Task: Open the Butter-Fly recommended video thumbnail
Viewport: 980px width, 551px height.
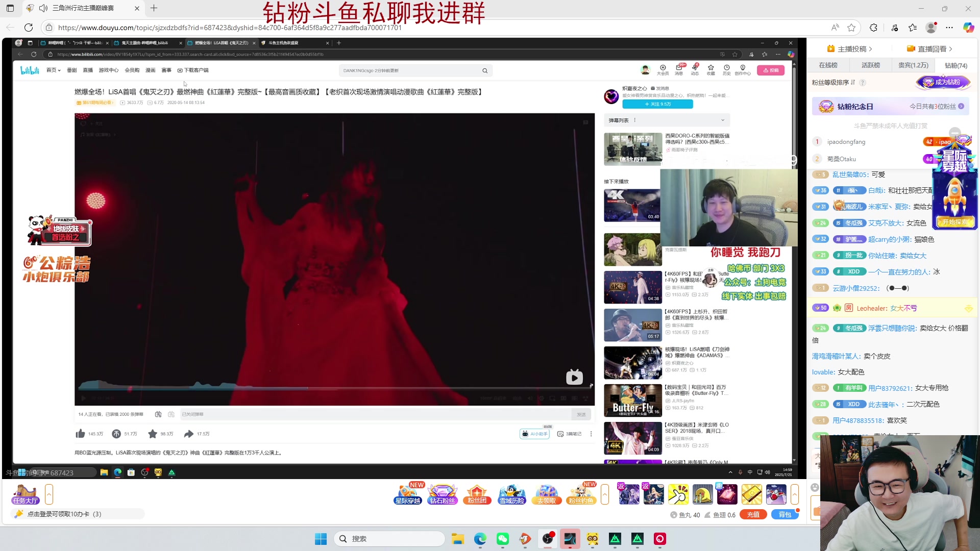Action: tap(633, 400)
